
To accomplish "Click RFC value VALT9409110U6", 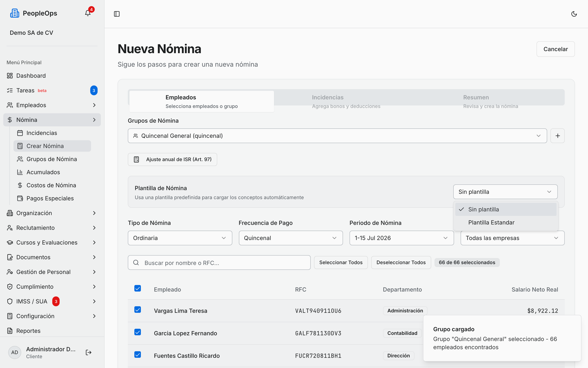I will (x=318, y=311).
